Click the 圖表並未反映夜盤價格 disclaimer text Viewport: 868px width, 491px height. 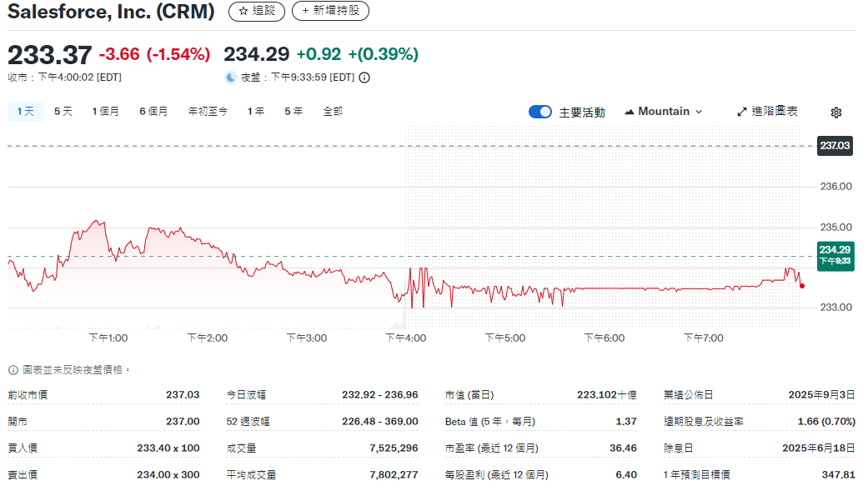point(75,370)
